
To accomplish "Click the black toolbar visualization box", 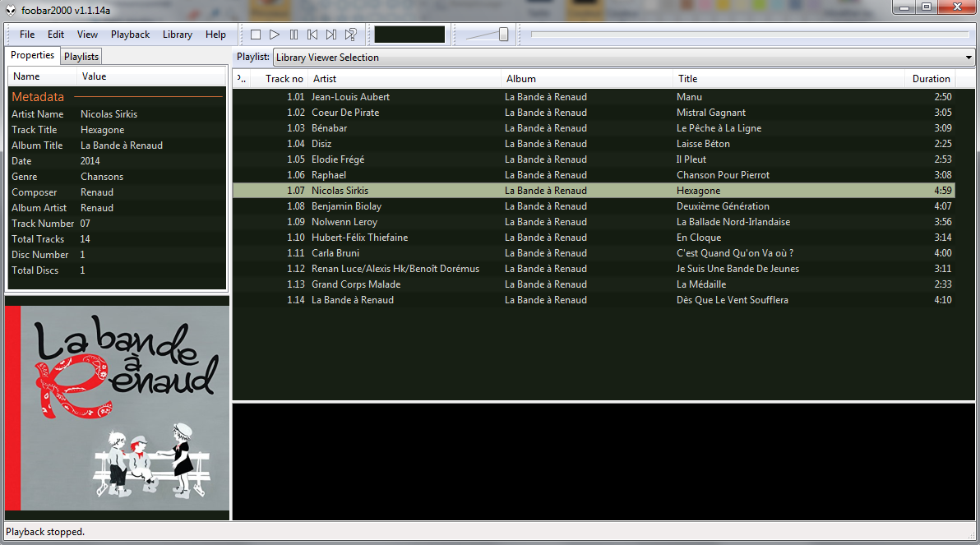I will click(x=409, y=35).
